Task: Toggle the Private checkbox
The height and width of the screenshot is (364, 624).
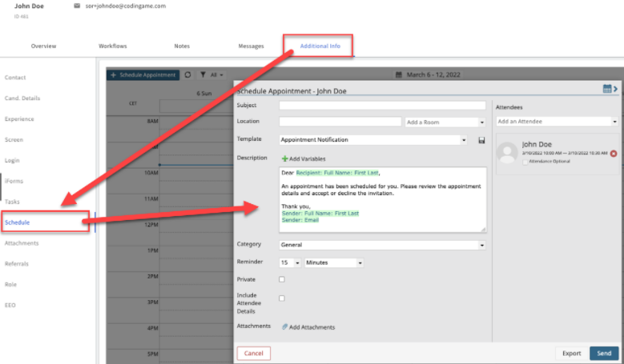Action: click(x=282, y=279)
